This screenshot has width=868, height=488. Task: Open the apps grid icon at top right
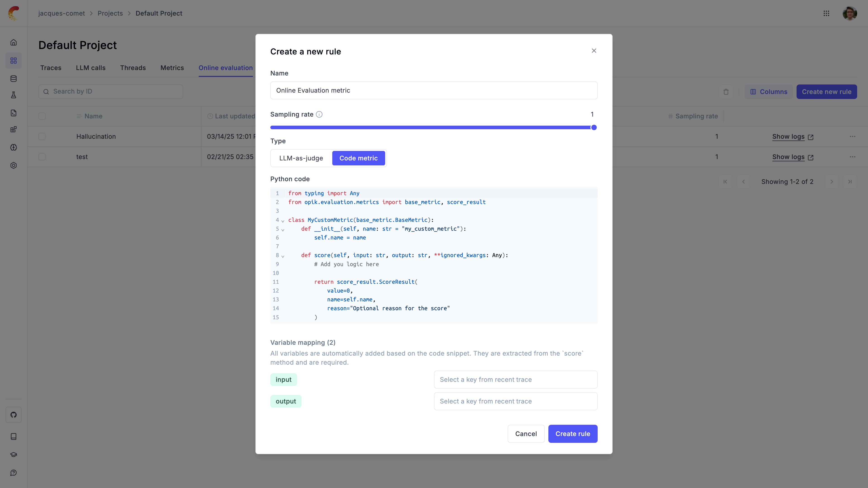826,14
